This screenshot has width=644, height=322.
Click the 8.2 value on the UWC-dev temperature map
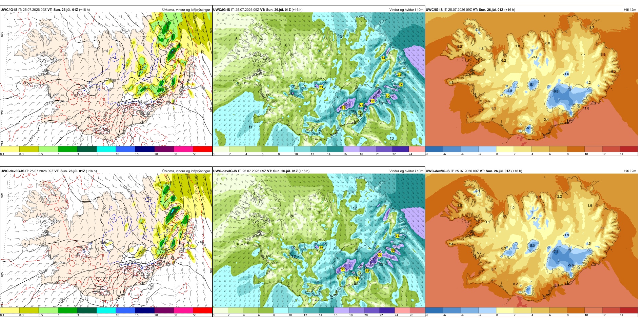515,284
